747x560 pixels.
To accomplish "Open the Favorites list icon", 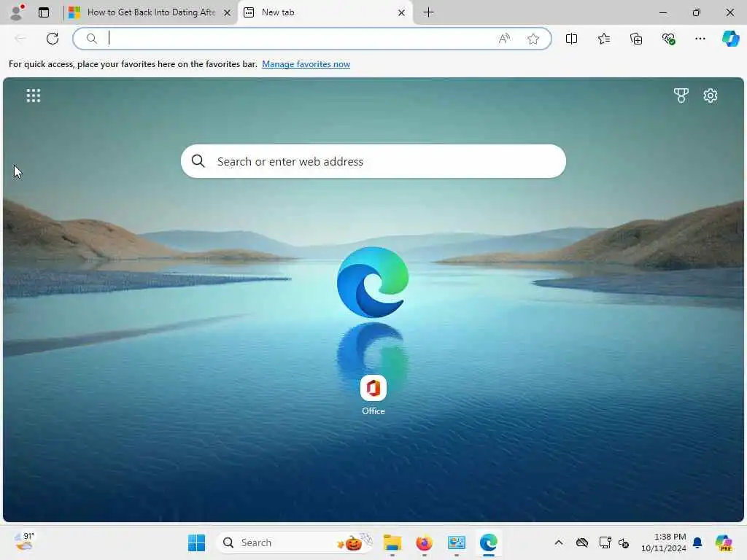I will [603, 39].
